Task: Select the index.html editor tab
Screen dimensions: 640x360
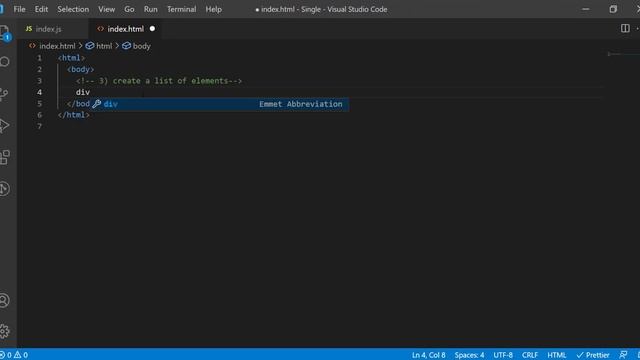Action: pyautogui.click(x=125, y=29)
